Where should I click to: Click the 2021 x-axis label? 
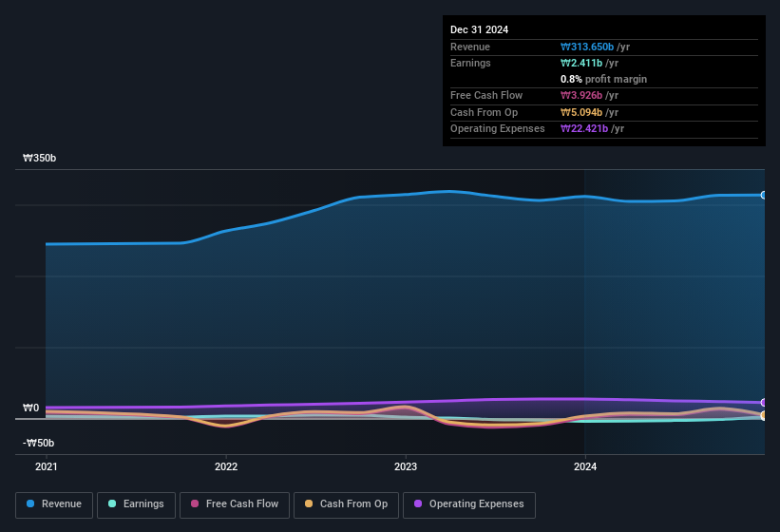(x=47, y=466)
